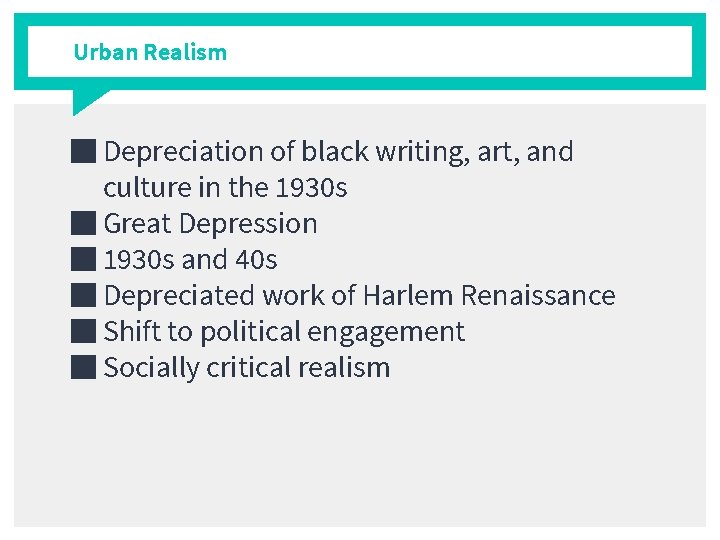Click the line Depreciated work of Harlem Renaissance
The image size is (720, 540).
click(360, 295)
